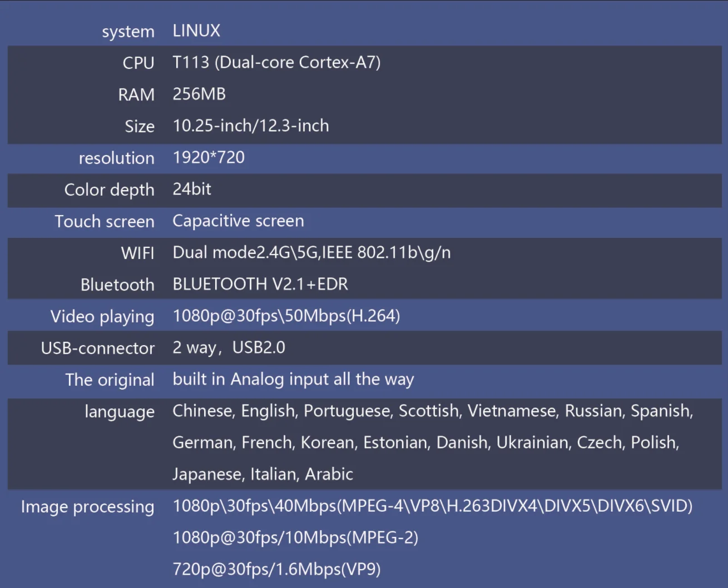Click the Image processing label

[87, 507]
